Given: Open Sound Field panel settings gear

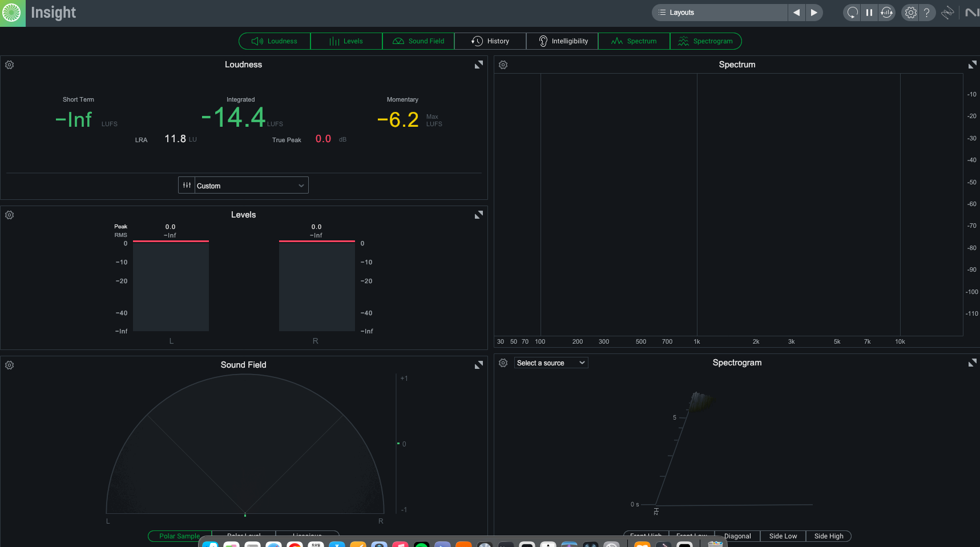Looking at the screenshot, I should [10, 365].
